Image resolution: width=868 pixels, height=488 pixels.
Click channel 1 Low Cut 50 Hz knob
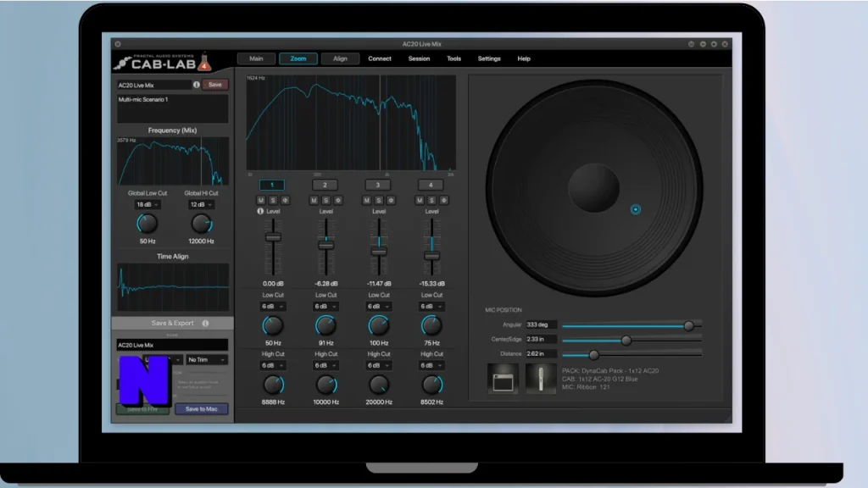point(272,325)
